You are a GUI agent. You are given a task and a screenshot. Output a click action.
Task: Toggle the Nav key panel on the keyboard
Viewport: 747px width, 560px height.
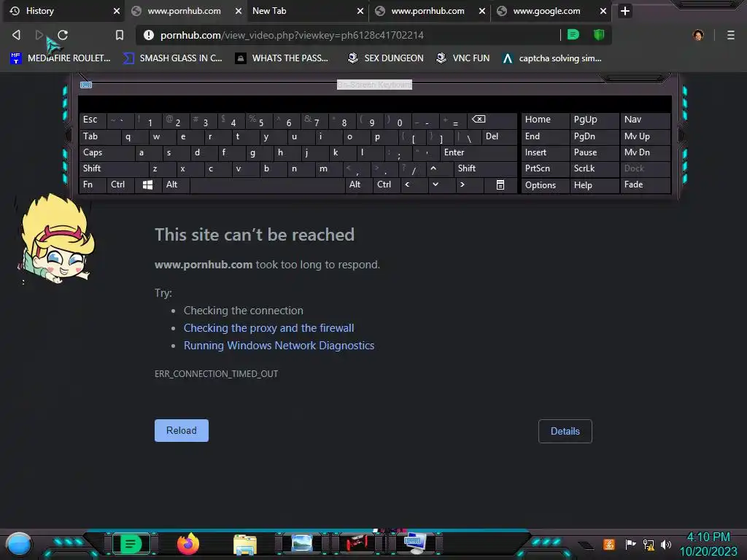tap(646, 120)
